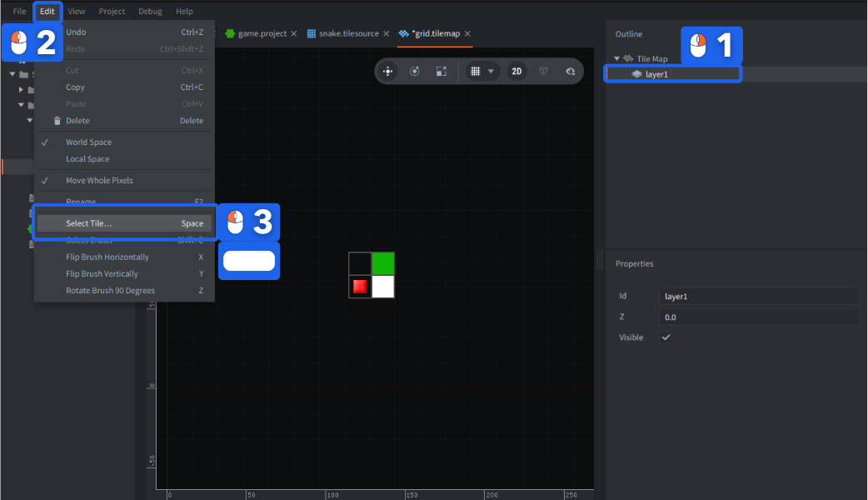Click the trash icon beside Delete
Screen dimensions: 868x500
(x=57, y=121)
